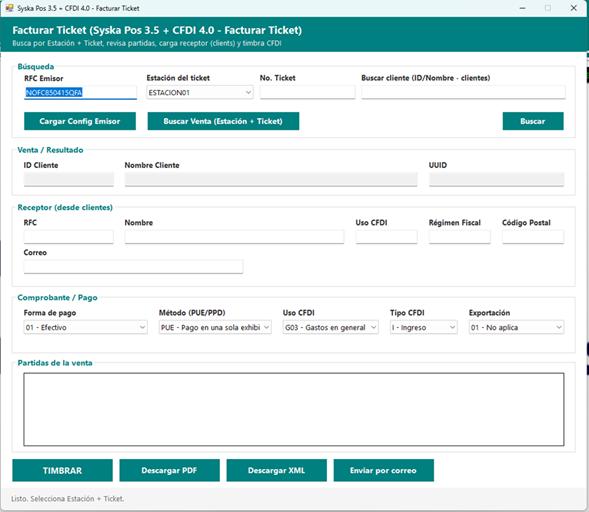
Task: Click the TIMBRAR button
Action: point(62,470)
